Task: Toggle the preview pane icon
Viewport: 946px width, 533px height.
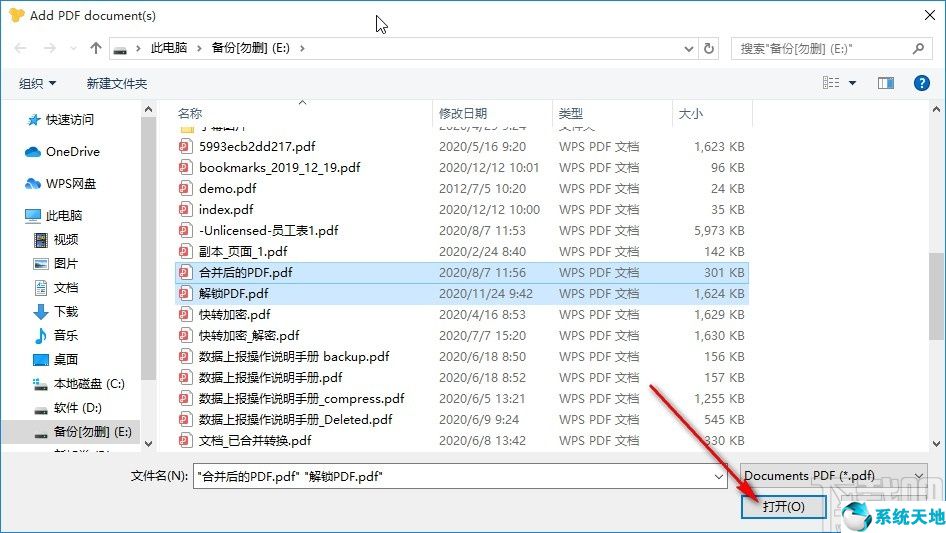Action: [x=886, y=83]
